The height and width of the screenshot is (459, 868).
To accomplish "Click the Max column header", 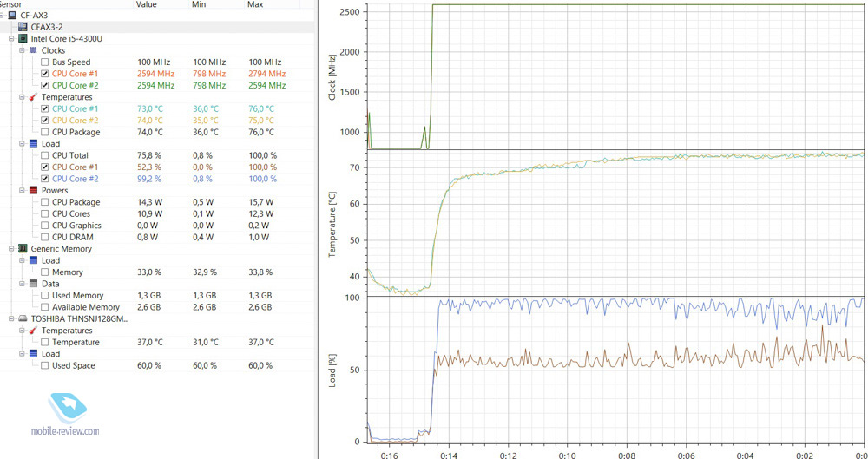I will coord(273,3).
